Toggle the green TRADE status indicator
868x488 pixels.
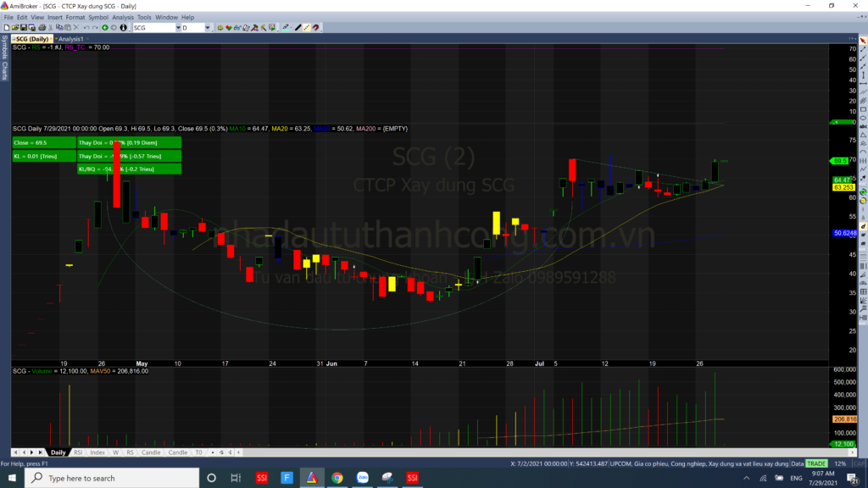[x=815, y=463]
